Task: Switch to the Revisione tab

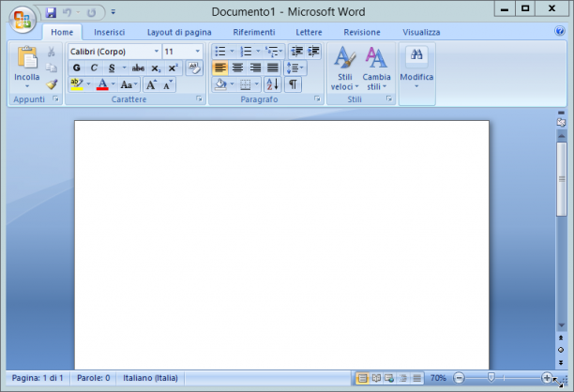Action: [362, 32]
